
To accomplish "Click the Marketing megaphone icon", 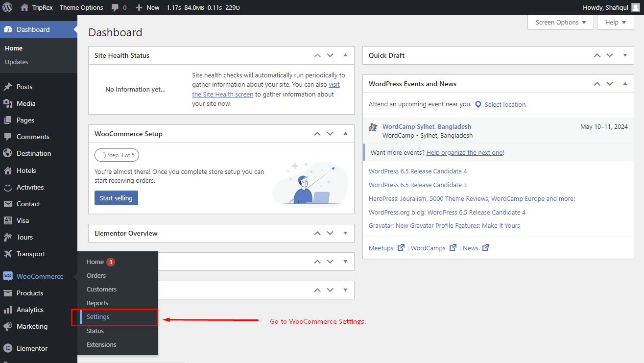I will pyautogui.click(x=8, y=326).
